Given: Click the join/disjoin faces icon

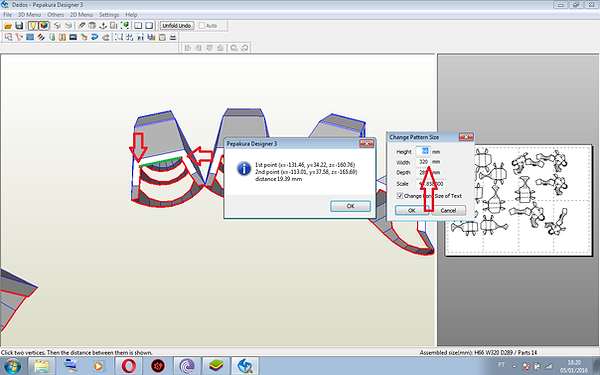Looking at the screenshot, I should [19, 37].
